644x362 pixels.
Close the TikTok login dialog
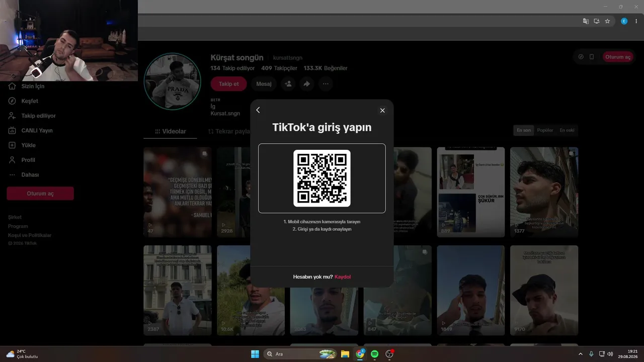[x=382, y=111]
